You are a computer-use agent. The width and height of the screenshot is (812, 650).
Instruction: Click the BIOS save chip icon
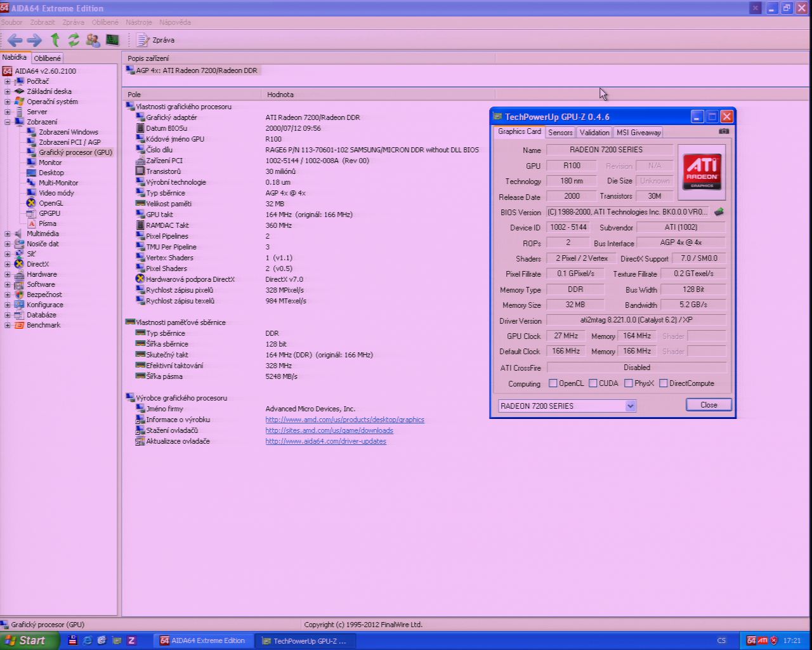click(719, 212)
